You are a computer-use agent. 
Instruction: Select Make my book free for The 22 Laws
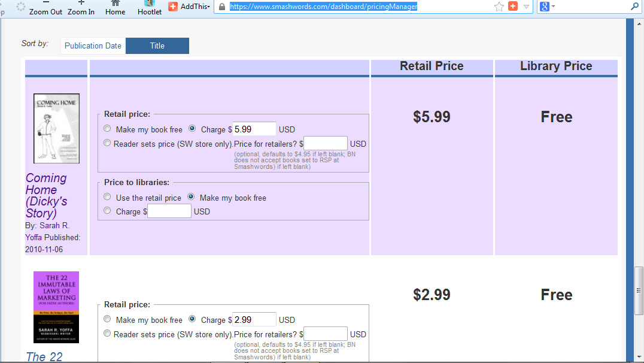107,319
